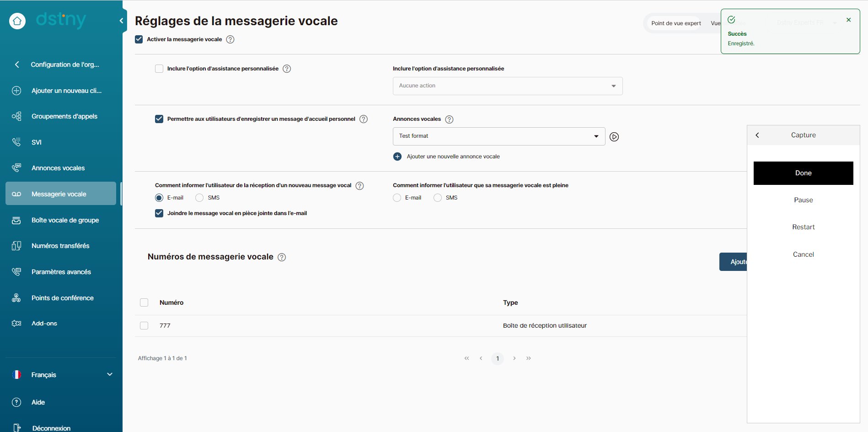The width and height of the screenshot is (868, 432).
Task: Click the home icon beside dstny logo
Action: point(17,21)
